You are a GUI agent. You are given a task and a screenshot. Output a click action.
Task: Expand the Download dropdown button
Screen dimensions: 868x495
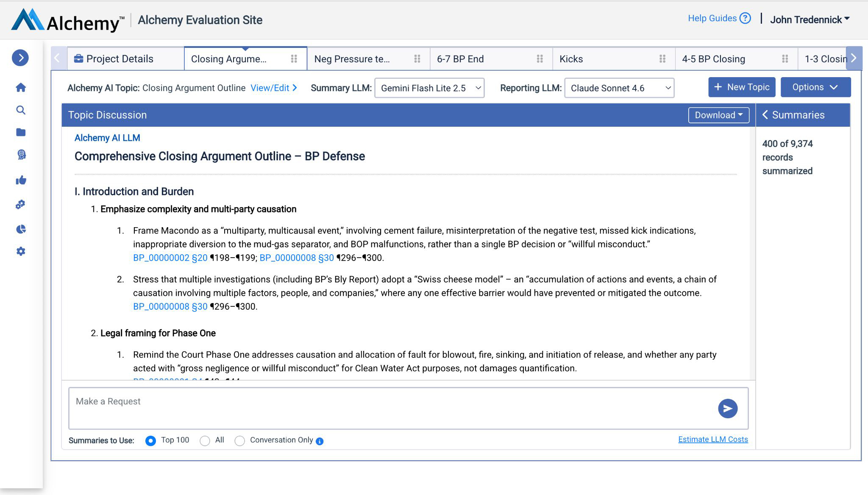tap(718, 115)
